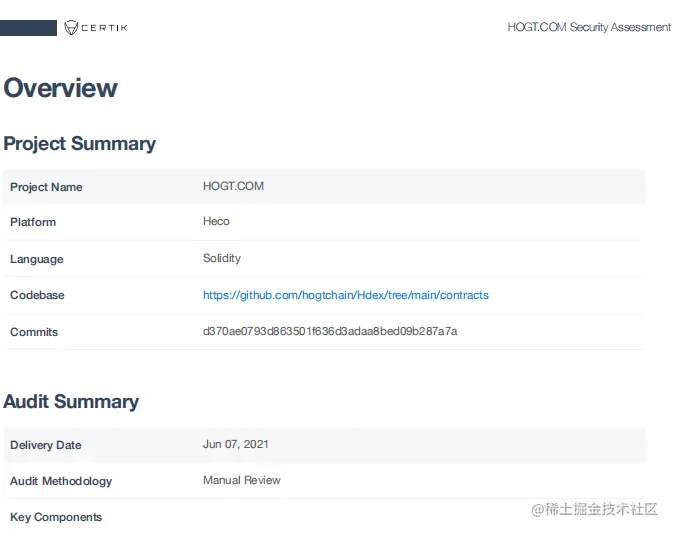The height and width of the screenshot is (533, 674).
Task: Select the Jun 07, 2021 date value
Action: click(x=236, y=444)
